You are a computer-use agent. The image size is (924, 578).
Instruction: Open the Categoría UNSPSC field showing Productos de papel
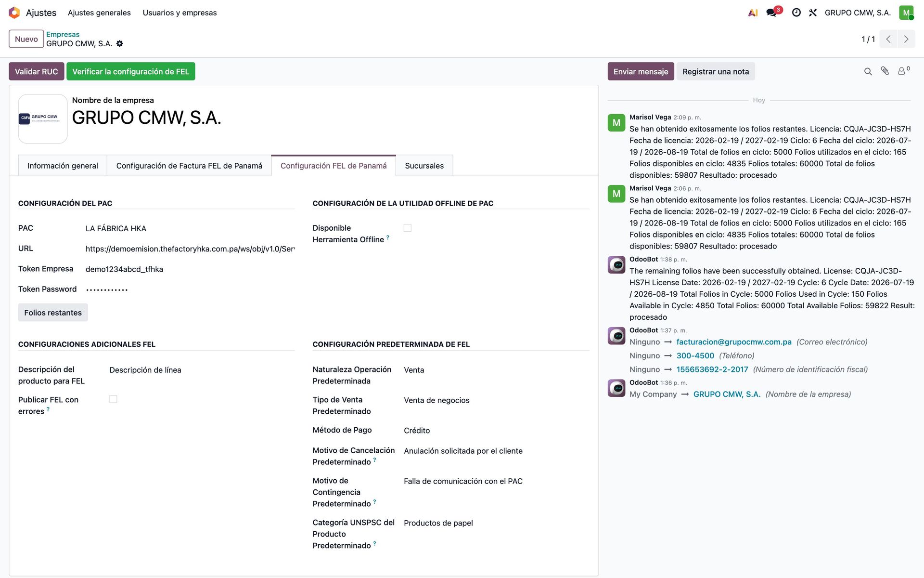(497, 523)
